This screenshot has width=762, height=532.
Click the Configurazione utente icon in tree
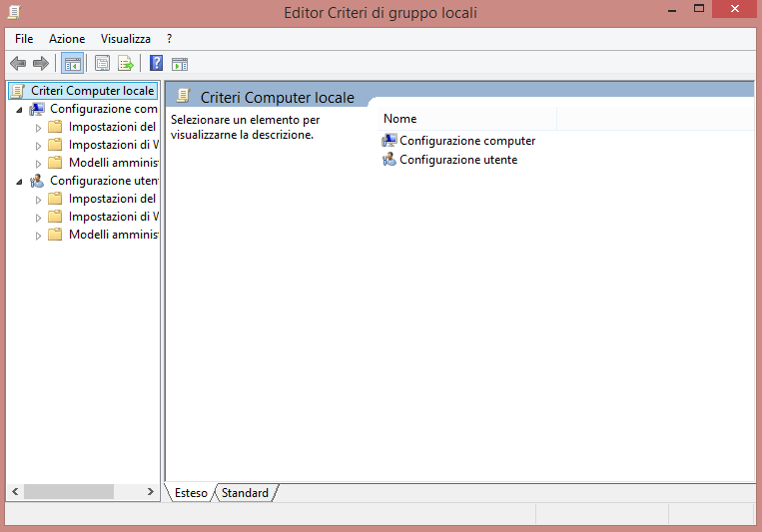(x=37, y=181)
